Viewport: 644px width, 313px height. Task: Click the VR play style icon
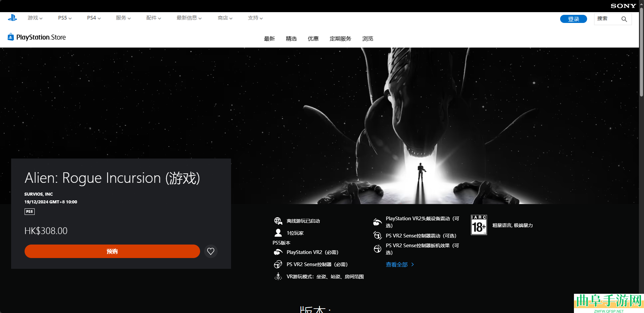point(278,277)
